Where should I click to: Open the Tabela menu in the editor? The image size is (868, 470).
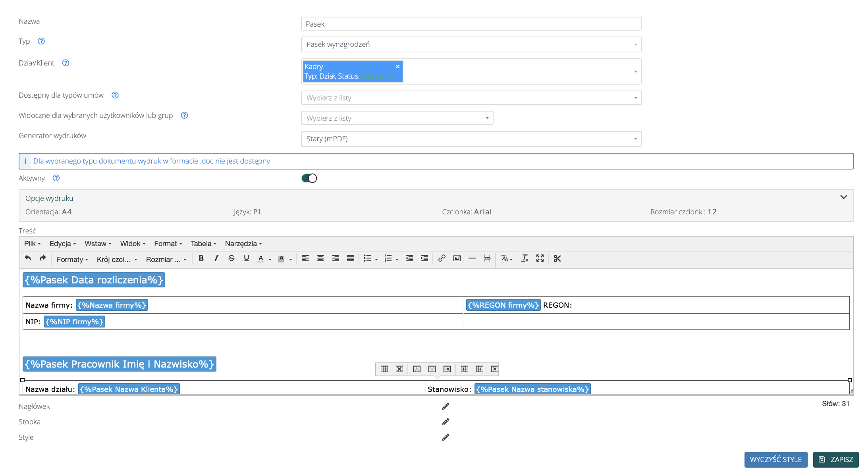203,244
